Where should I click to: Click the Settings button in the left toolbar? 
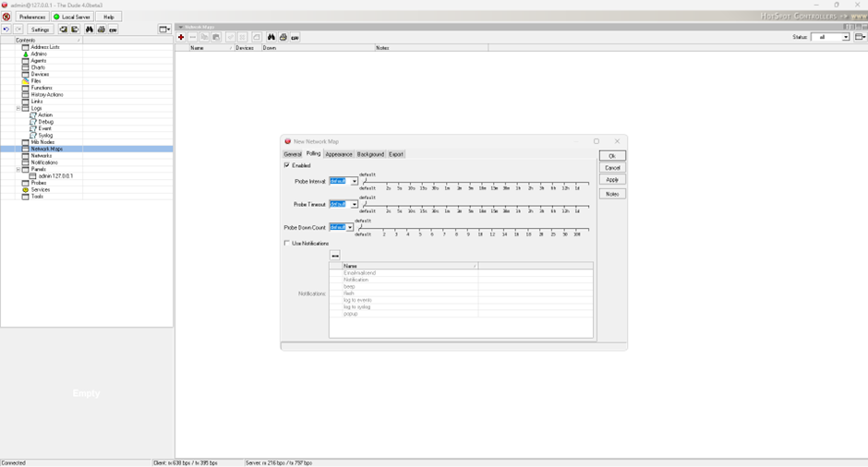click(x=40, y=30)
